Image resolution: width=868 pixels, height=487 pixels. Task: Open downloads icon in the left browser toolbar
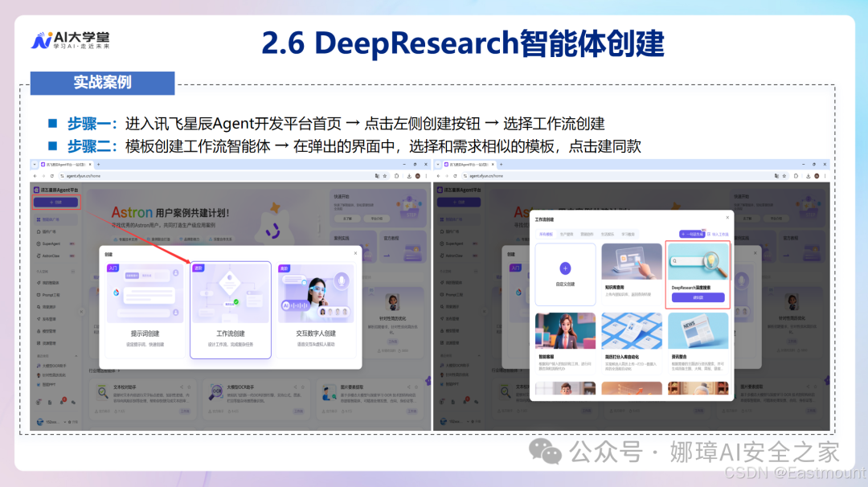409,176
